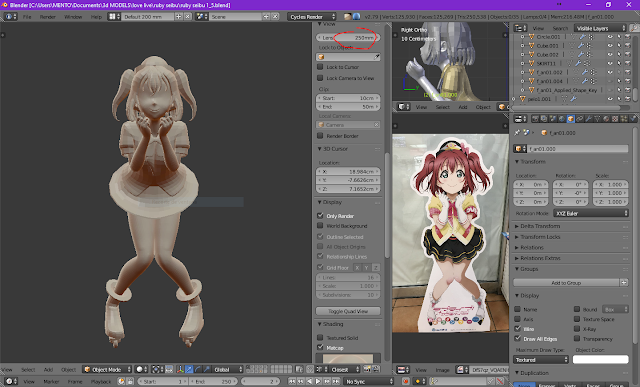The image size is (640, 387).
Task: Open the Help menu
Action: [x=96, y=17]
